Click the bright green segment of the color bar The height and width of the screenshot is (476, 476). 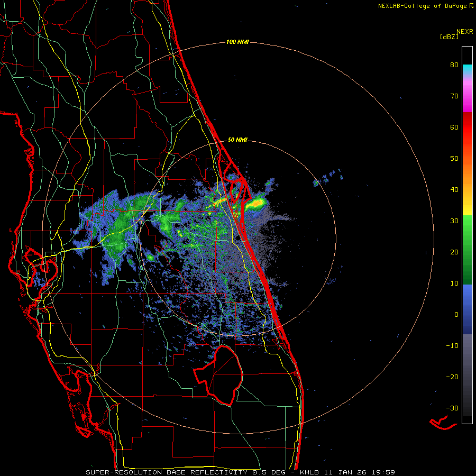[x=467, y=227]
